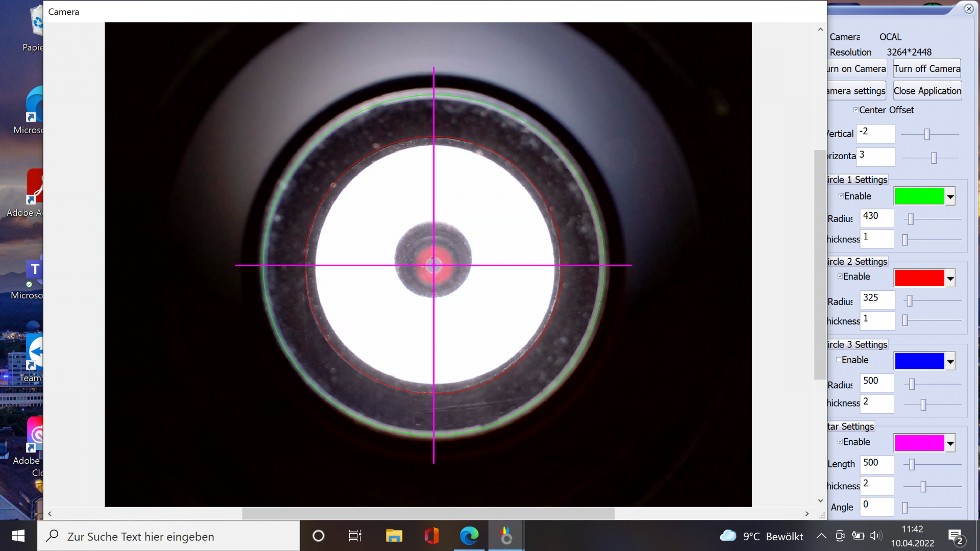Toggle the Center Offset checkbox
Image resolution: width=980 pixels, height=551 pixels.
click(x=856, y=110)
